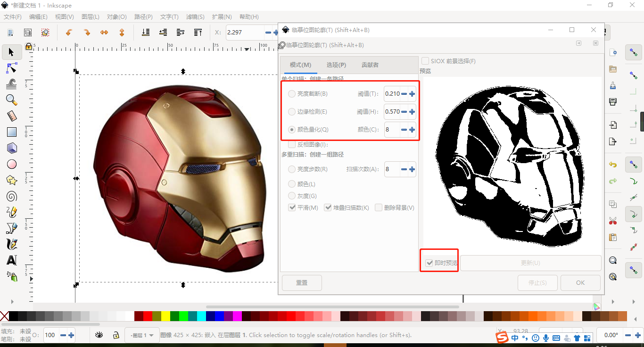Select the Rectangle tool
644x347 pixels.
(11, 132)
